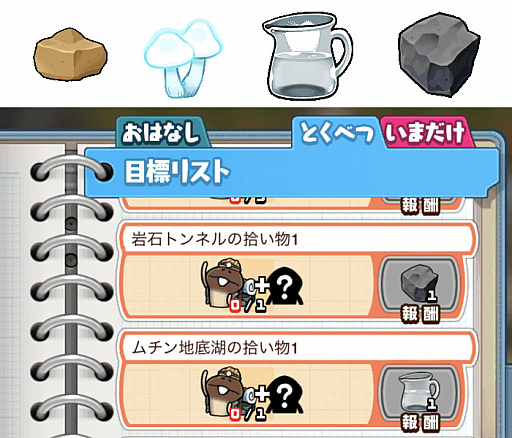Click the 目標リスト header bar

click(x=291, y=173)
